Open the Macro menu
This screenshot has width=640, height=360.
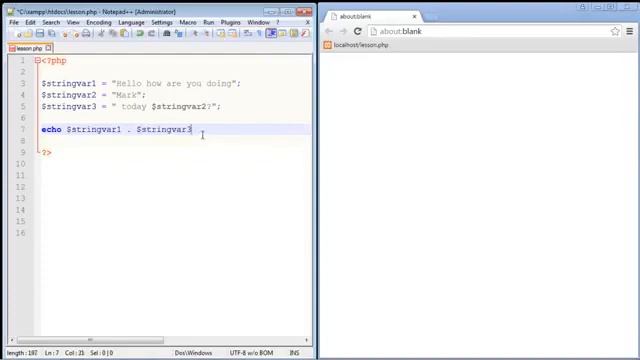point(188,22)
